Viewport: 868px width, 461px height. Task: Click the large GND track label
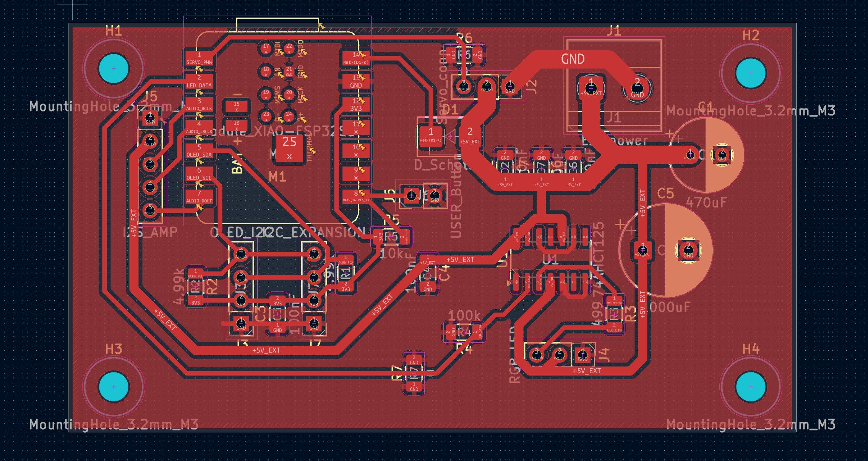[573, 59]
